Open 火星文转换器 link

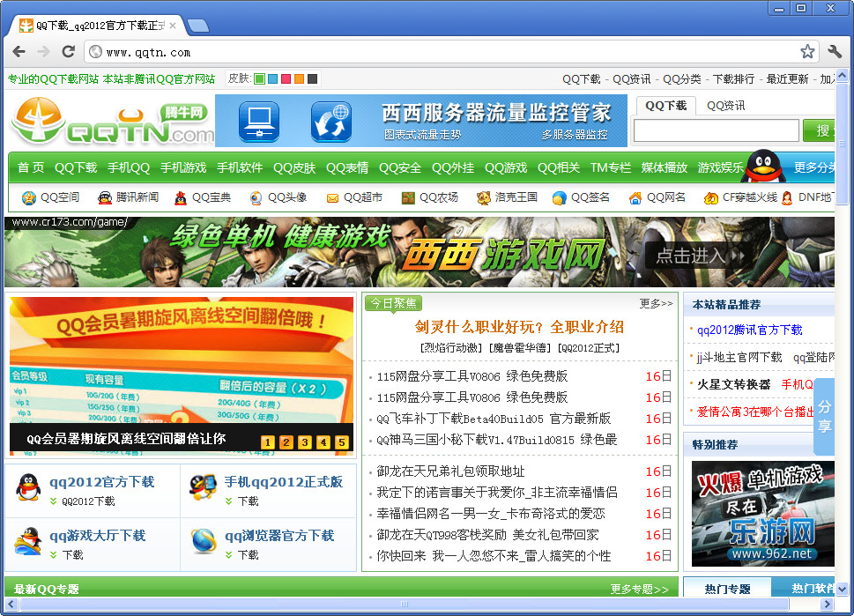733,384
